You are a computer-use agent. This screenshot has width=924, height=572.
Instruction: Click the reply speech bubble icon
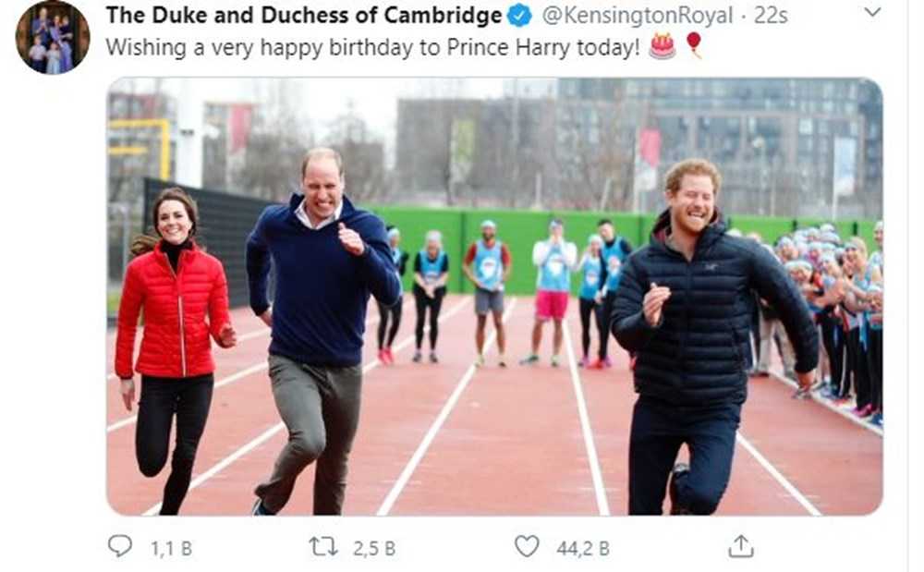(x=120, y=546)
